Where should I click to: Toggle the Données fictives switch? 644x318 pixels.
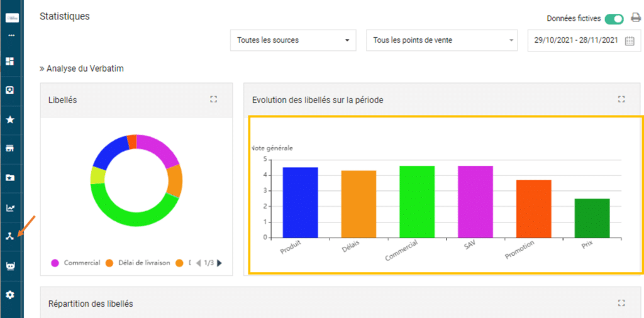pos(614,19)
